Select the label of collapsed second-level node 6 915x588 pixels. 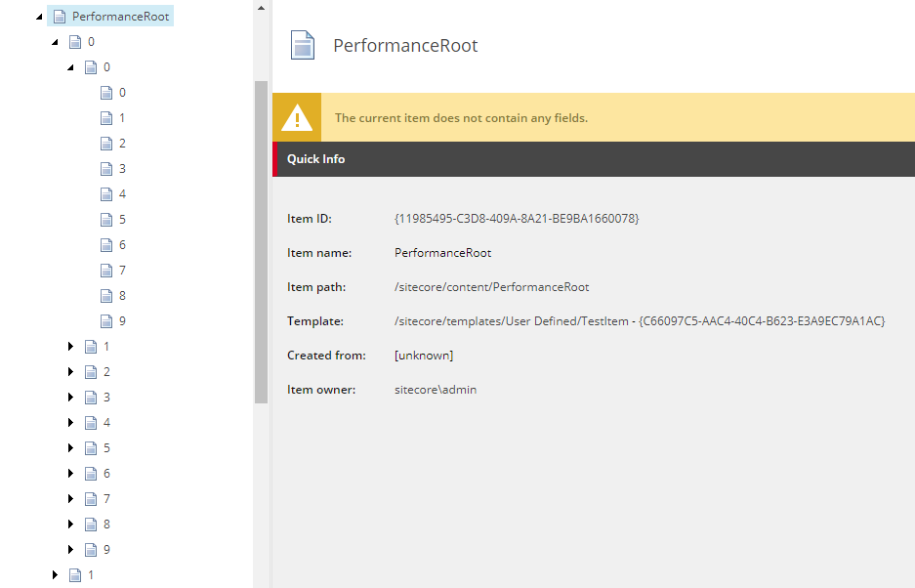click(x=106, y=474)
